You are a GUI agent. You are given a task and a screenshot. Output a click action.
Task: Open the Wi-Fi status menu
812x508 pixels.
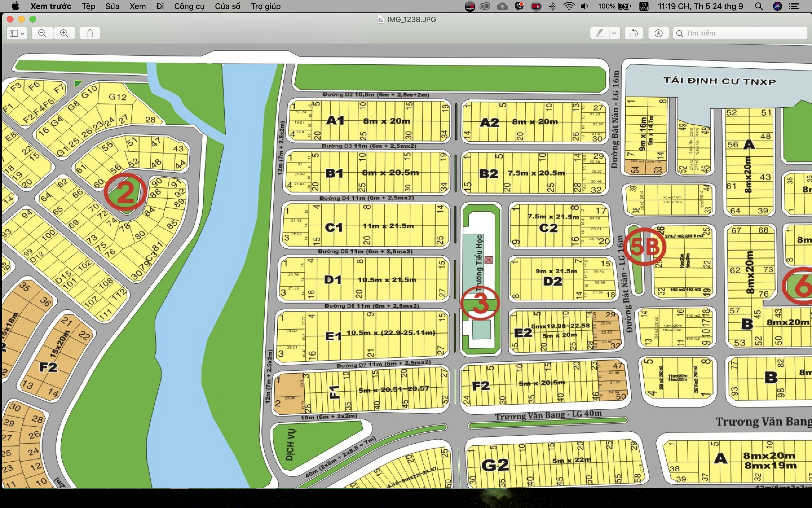[569, 6]
